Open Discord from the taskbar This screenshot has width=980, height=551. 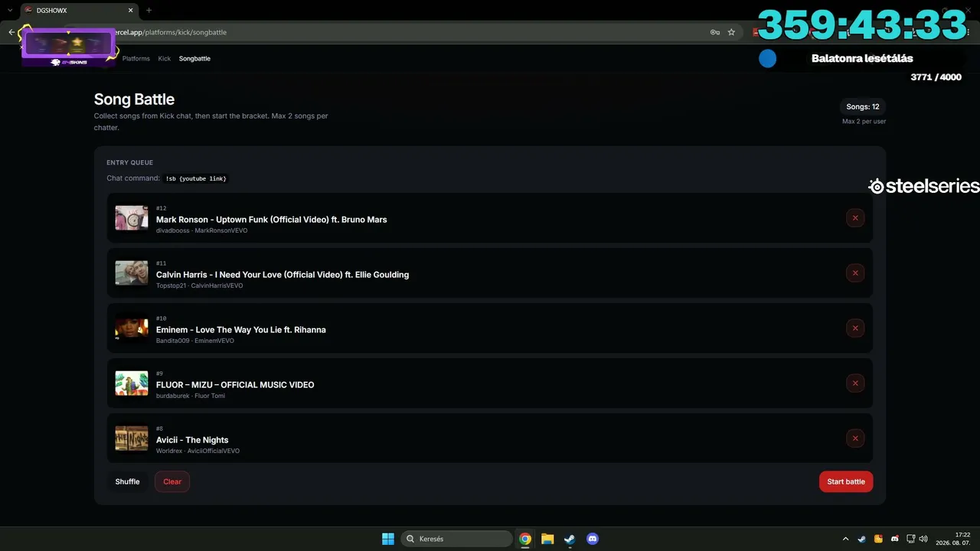[x=592, y=539]
